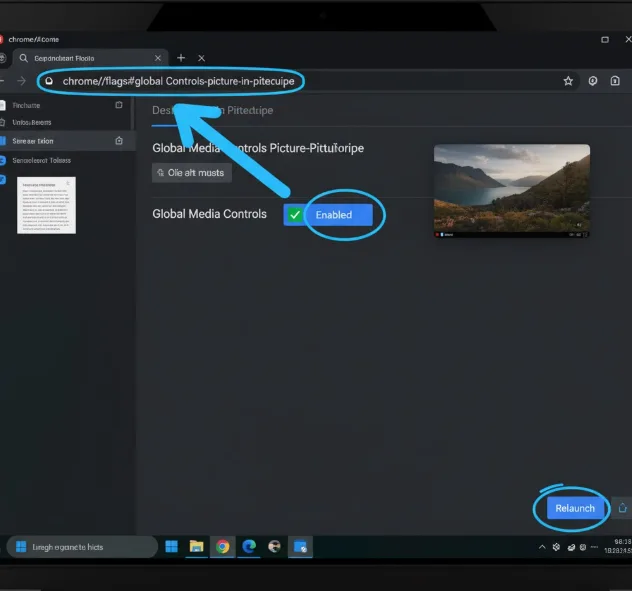Screen dimensions: 632x591
Task: Click the Windows Start button
Action: [171, 546]
